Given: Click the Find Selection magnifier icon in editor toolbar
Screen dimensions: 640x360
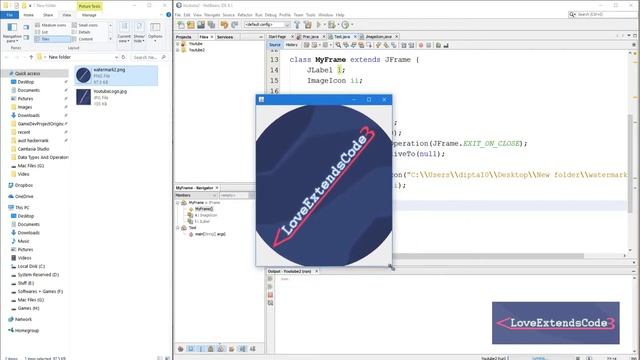Looking at the screenshot, I should (x=338, y=45).
